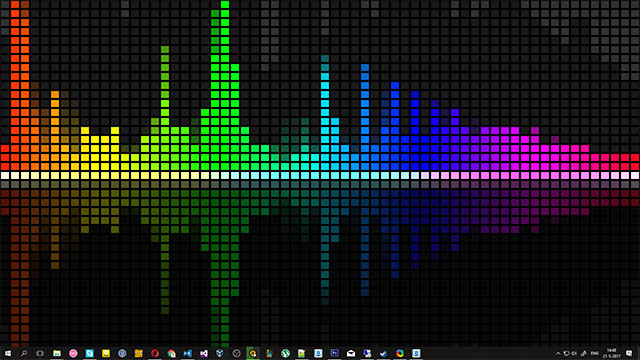This screenshot has width=640, height=360.
Task: Switch input language via ENG indicator
Action: [595, 353]
